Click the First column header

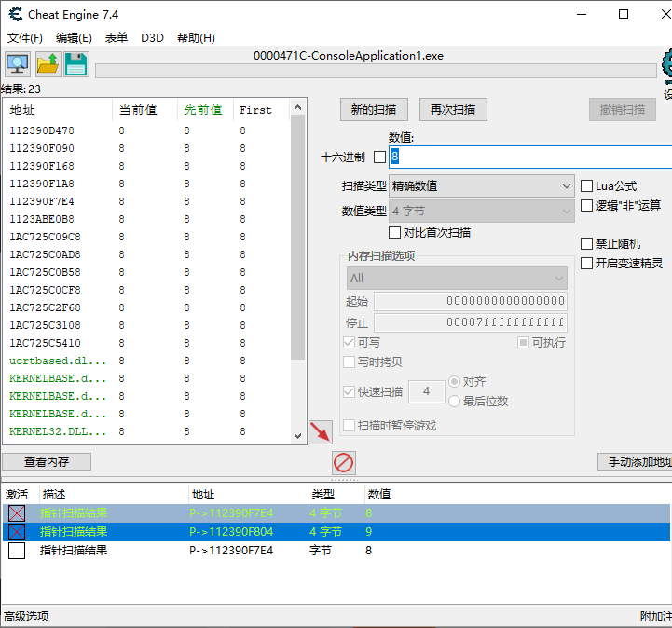(261, 110)
